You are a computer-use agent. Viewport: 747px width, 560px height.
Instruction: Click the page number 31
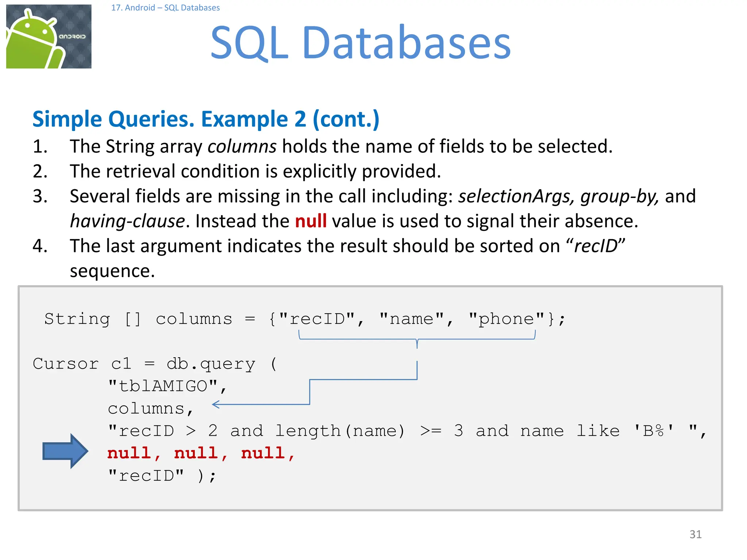click(x=696, y=534)
